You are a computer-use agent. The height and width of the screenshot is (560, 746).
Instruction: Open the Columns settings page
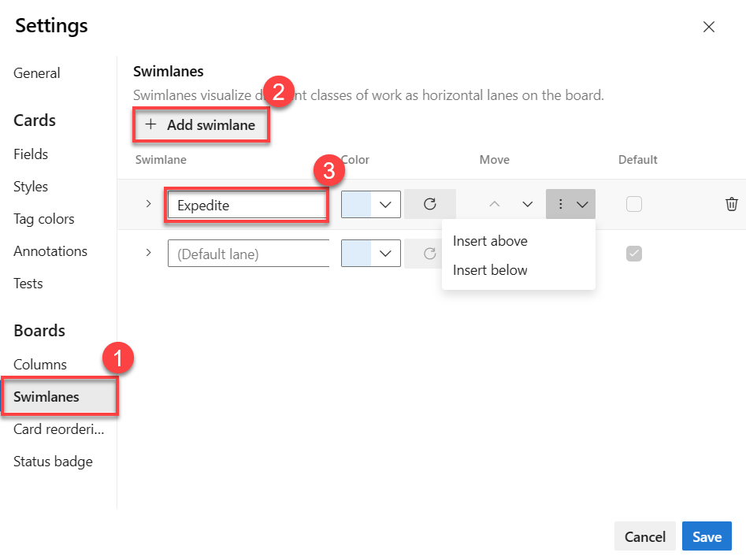(x=40, y=365)
